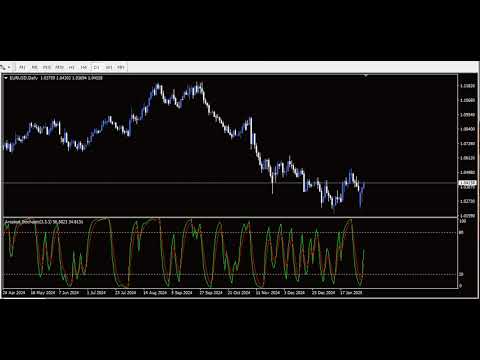480x360 pixels.
Task: Select the M5 timeframe button
Action: [34, 67]
